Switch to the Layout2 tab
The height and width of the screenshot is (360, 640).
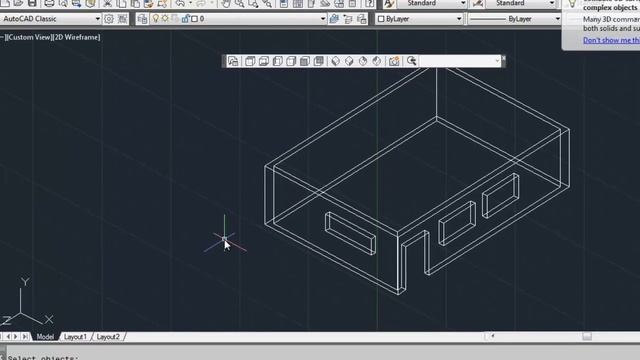point(108,337)
